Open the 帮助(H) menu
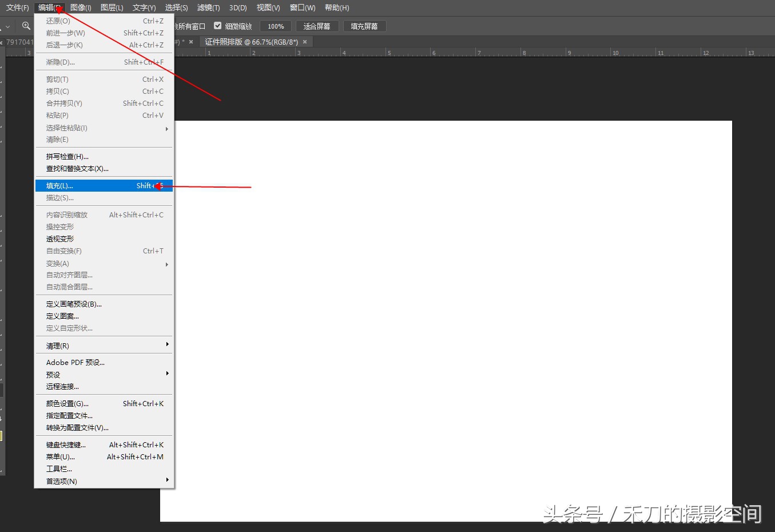775x532 pixels. coord(337,7)
